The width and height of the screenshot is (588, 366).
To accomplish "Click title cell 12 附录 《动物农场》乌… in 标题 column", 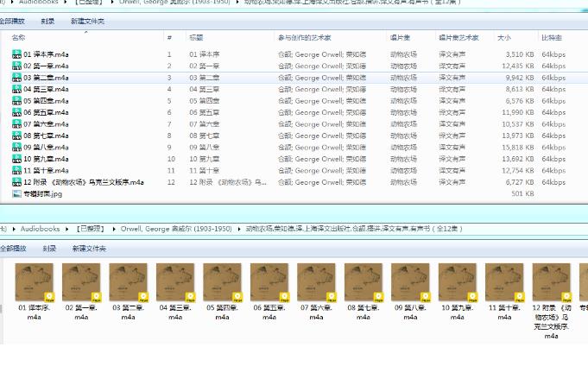I will click(228, 182).
